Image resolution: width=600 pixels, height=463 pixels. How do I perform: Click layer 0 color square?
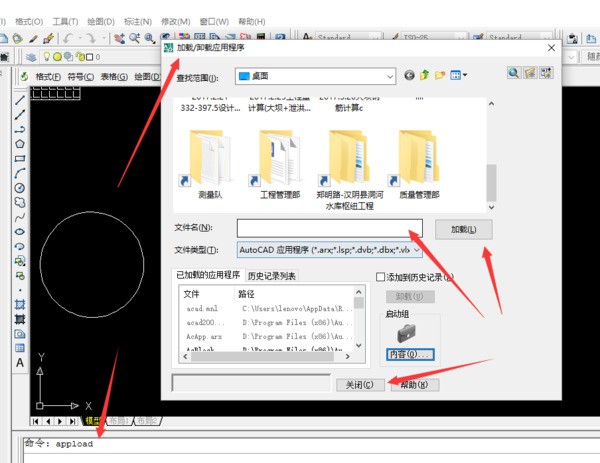90,57
